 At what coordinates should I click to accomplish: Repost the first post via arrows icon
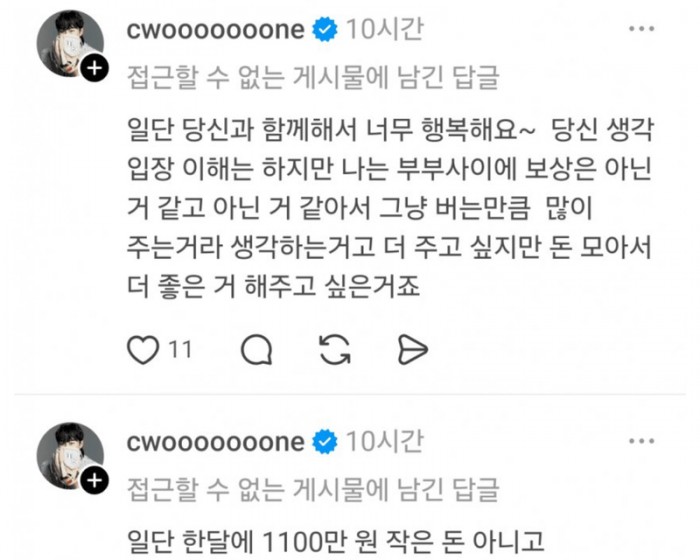[x=335, y=350]
